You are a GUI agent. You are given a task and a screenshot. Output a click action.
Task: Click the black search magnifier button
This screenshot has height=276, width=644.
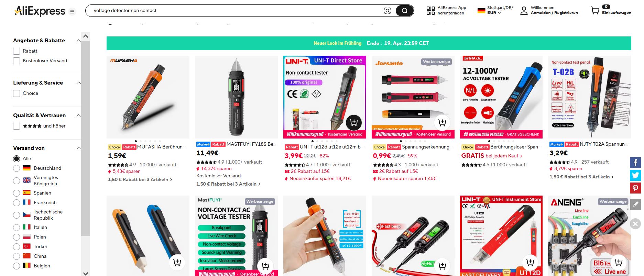pyautogui.click(x=404, y=11)
